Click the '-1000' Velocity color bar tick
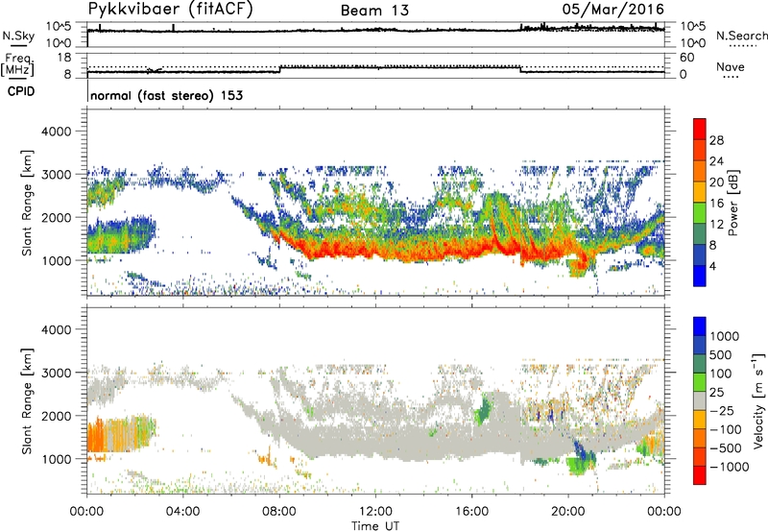Viewport: 768px width, 532px height. point(729,467)
